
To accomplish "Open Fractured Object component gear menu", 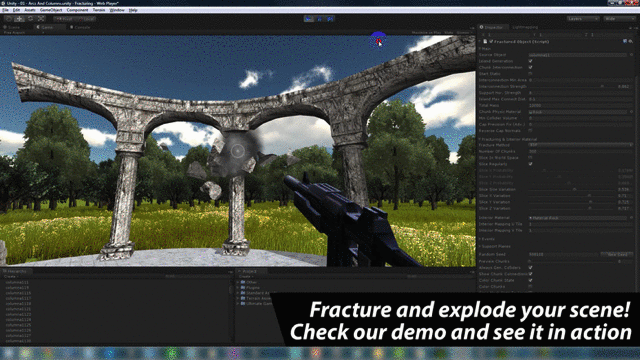I will 631,42.
